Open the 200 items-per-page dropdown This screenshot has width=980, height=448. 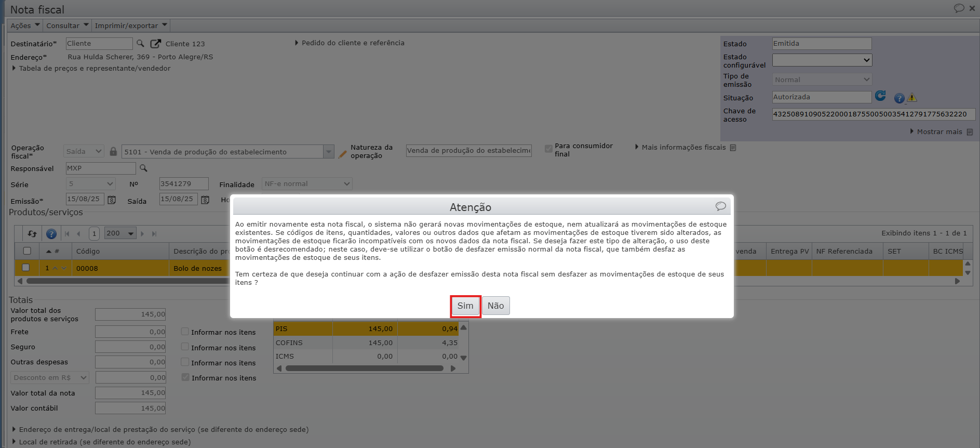click(x=120, y=233)
